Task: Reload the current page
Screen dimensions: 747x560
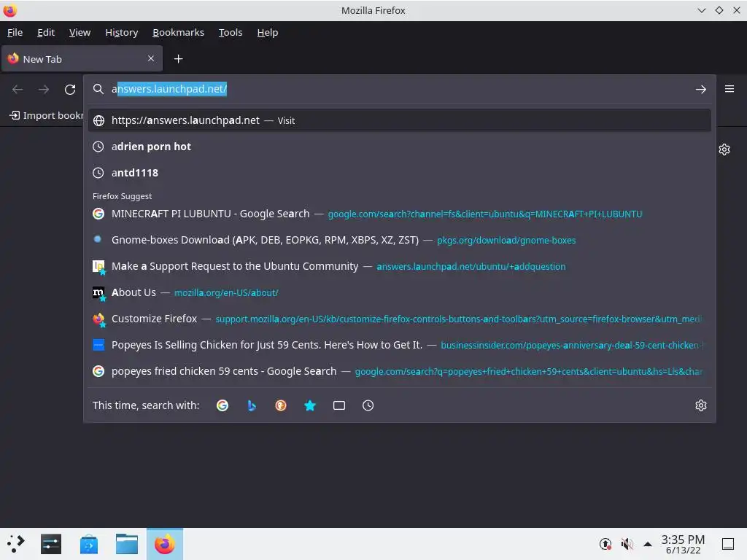Action: click(x=70, y=89)
